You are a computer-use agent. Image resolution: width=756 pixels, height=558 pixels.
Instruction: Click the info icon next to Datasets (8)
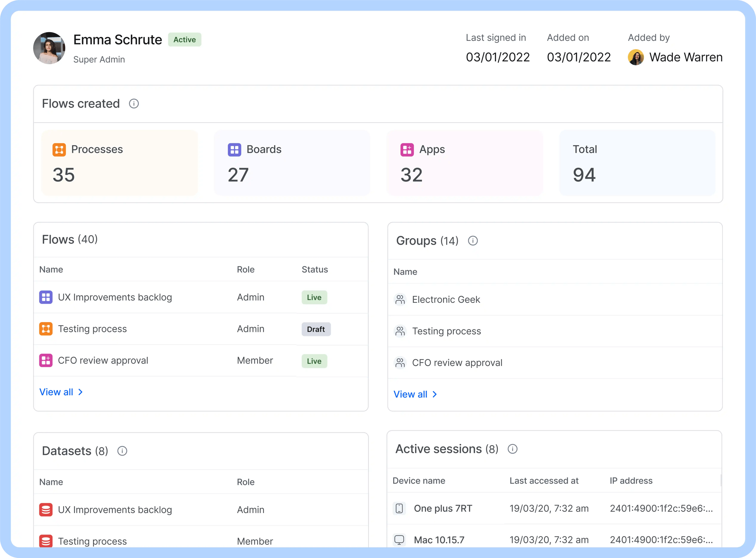tap(122, 451)
